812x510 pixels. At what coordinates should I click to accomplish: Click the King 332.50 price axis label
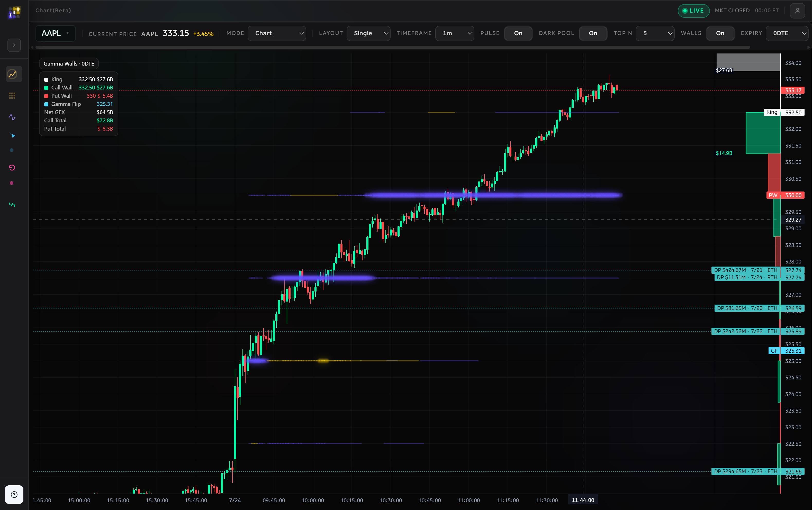(784, 113)
